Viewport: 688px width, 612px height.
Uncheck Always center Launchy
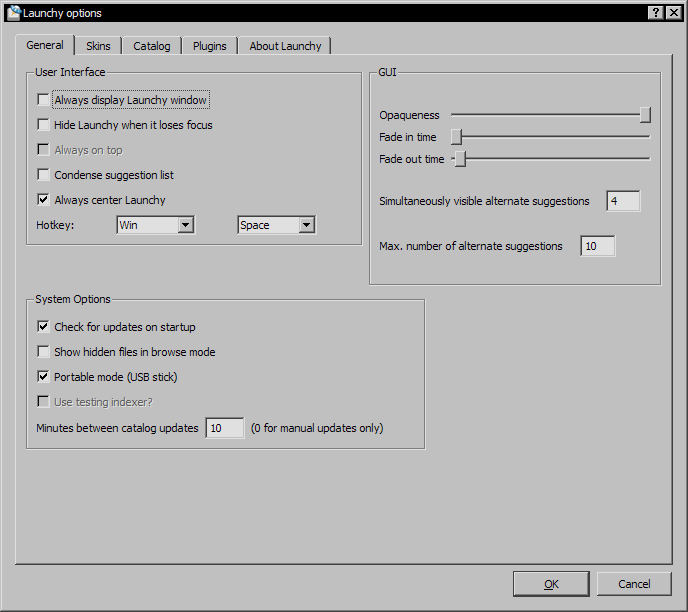(43, 200)
